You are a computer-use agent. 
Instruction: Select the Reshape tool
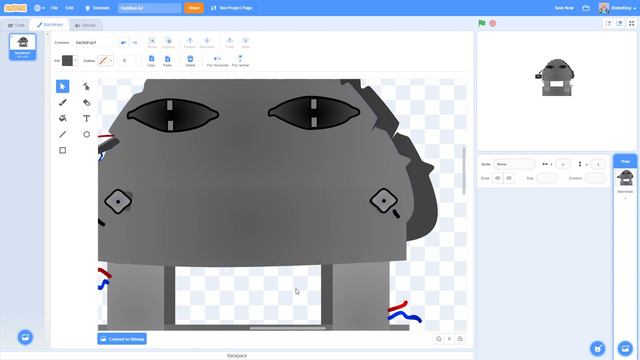pyautogui.click(x=87, y=87)
